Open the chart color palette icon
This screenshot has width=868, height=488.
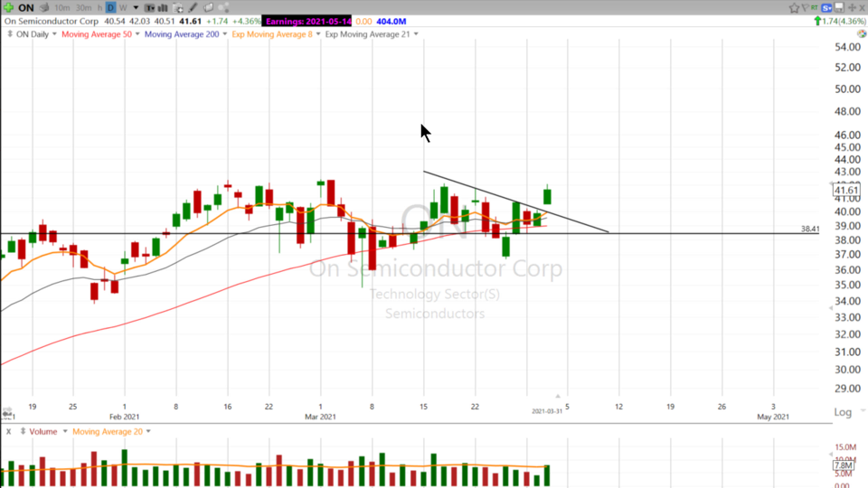(x=862, y=33)
